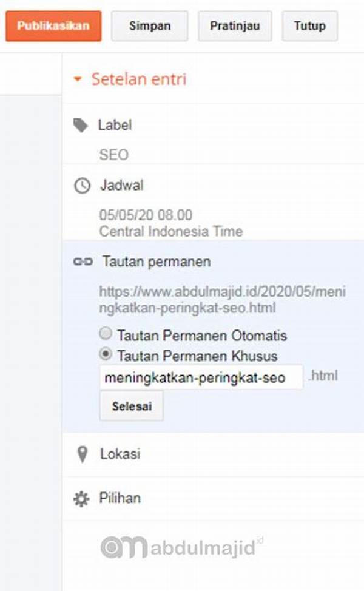Expand the Lokasi section
The height and width of the screenshot is (591, 364).
pos(120,454)
